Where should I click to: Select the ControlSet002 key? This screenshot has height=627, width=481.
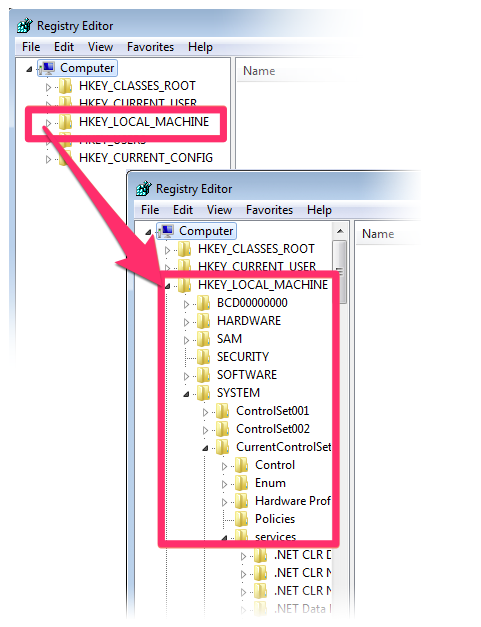[x=273, y=429]
